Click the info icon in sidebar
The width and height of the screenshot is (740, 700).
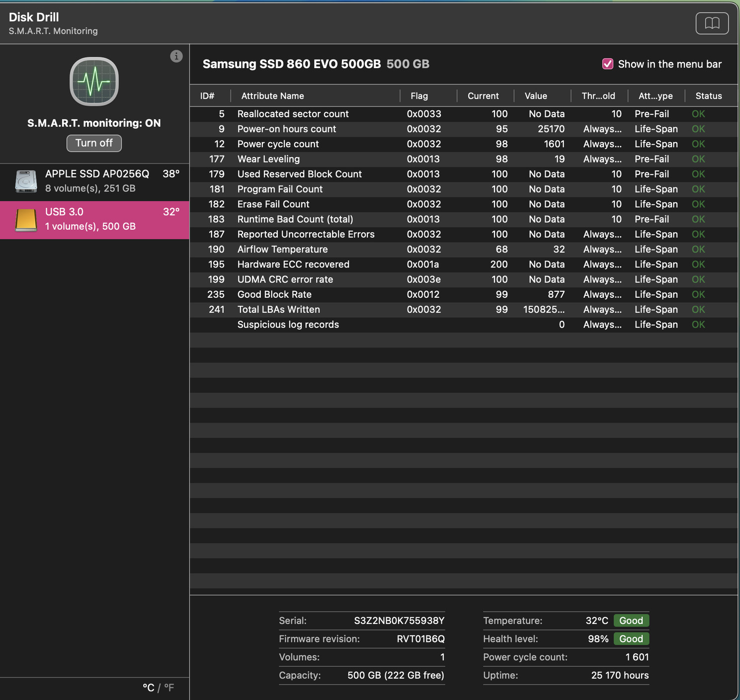176,56
